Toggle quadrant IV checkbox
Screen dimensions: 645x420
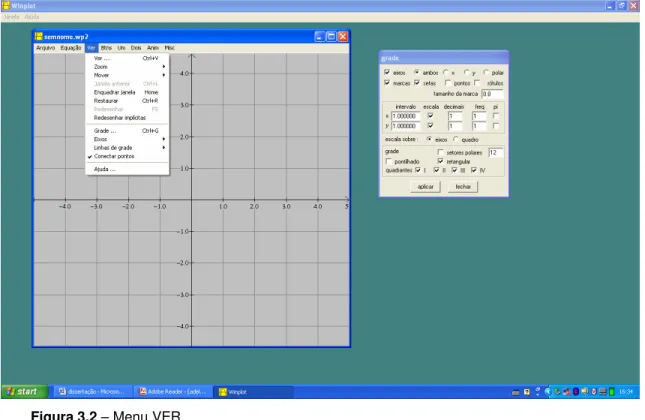tap(474, 170)
